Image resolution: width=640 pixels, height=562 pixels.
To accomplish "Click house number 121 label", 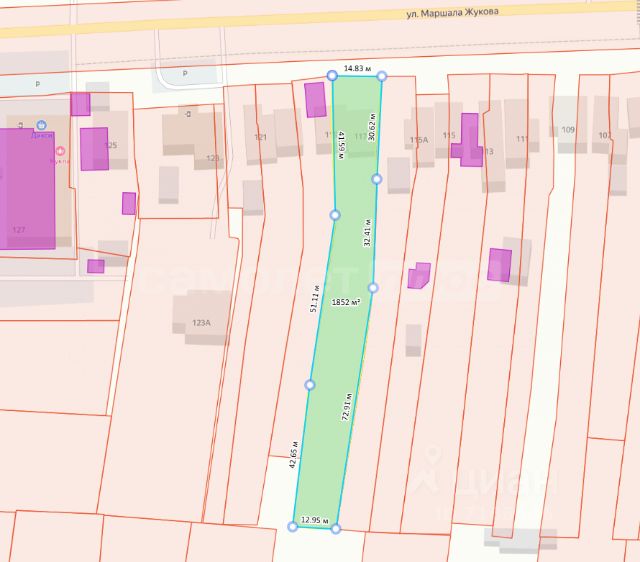I will point(260,137).
